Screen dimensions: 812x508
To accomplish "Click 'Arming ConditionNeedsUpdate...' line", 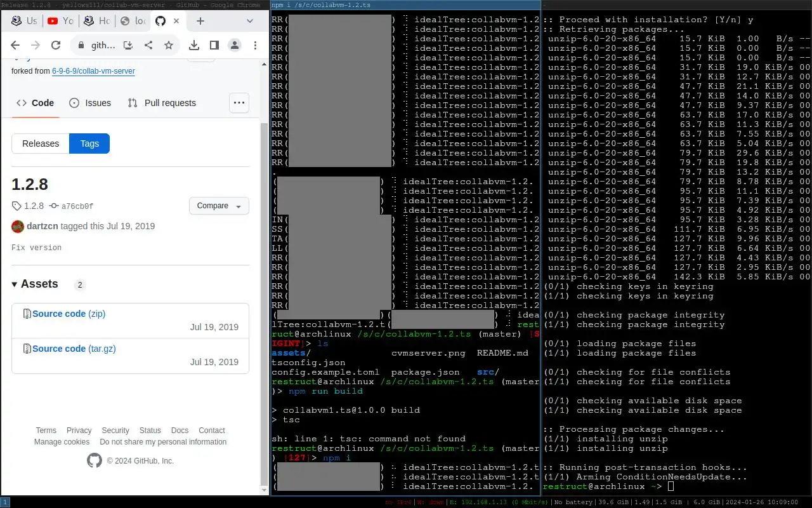I will [646, 477].
